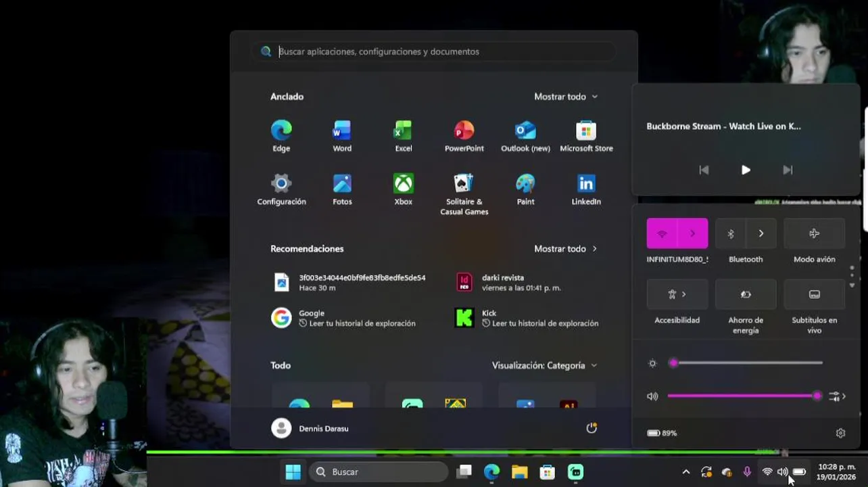Open Microsoft Store from the taskbar
Image resolution: width=868 pixels, height=487 pixels.
547,471
